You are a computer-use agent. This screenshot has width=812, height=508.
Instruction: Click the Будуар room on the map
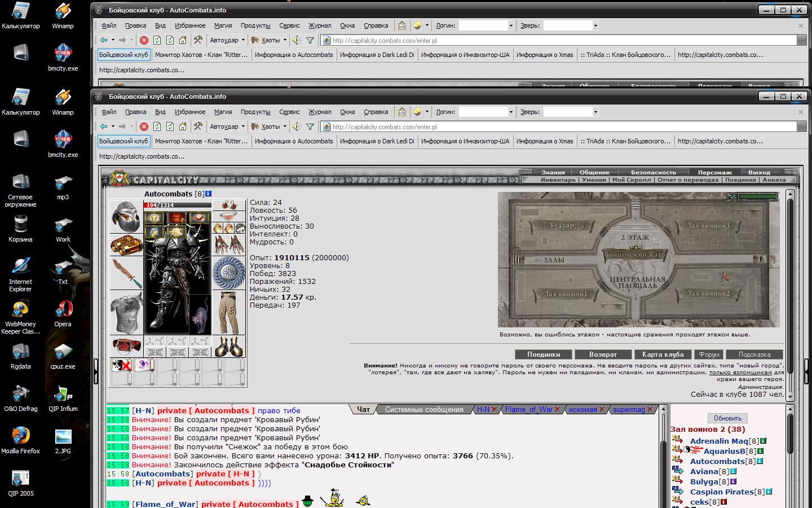click(x=562, y=226)
